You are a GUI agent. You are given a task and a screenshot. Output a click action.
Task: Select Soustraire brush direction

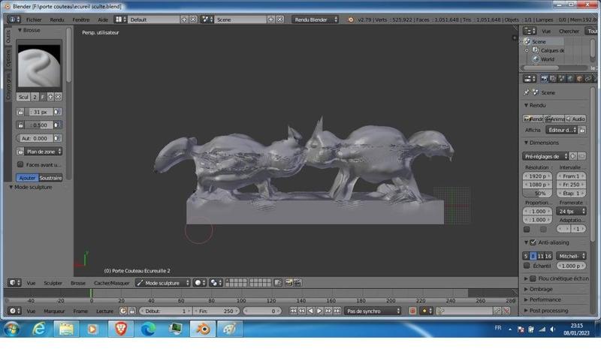click(50, 178)
